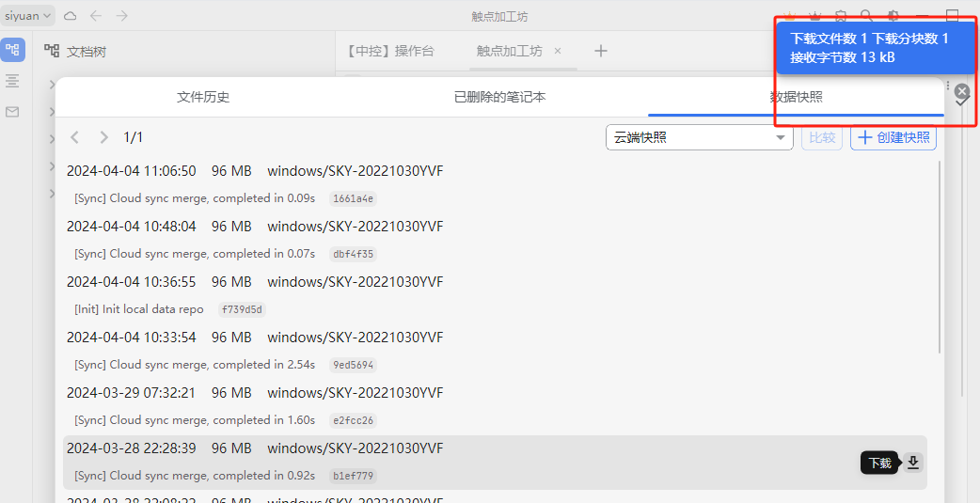This screenshot has width=980, height=503.
Task: Select the 2024-04-04 10:48:04 snapshot
Action: coord(495,240)
